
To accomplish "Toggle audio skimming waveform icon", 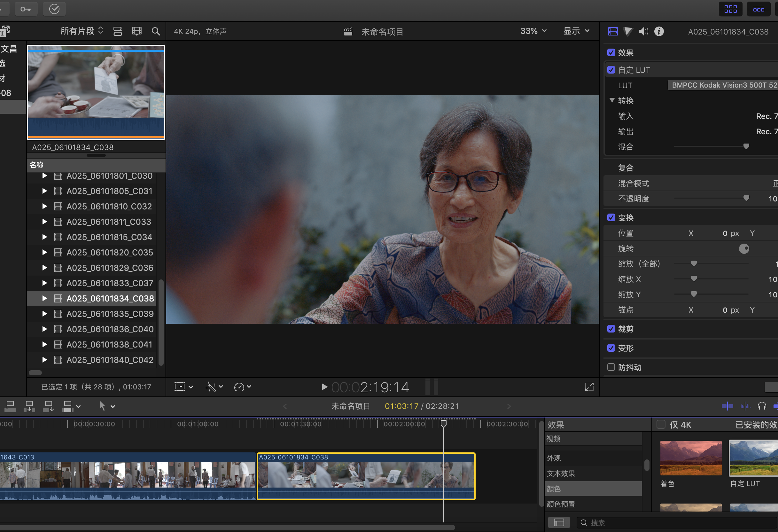I will click(745, 406).
